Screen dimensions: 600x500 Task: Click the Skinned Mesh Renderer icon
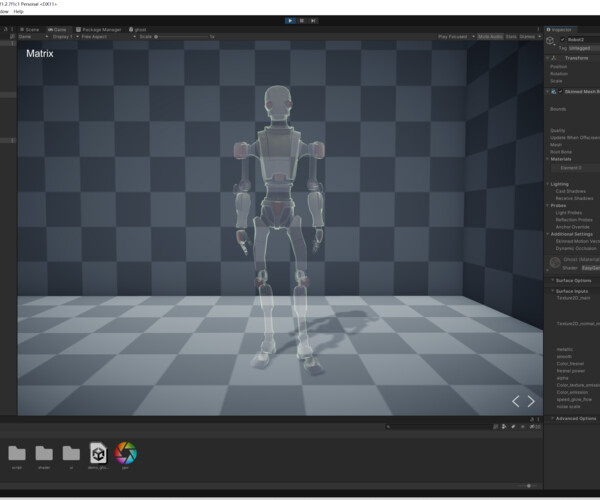point(554,92)
